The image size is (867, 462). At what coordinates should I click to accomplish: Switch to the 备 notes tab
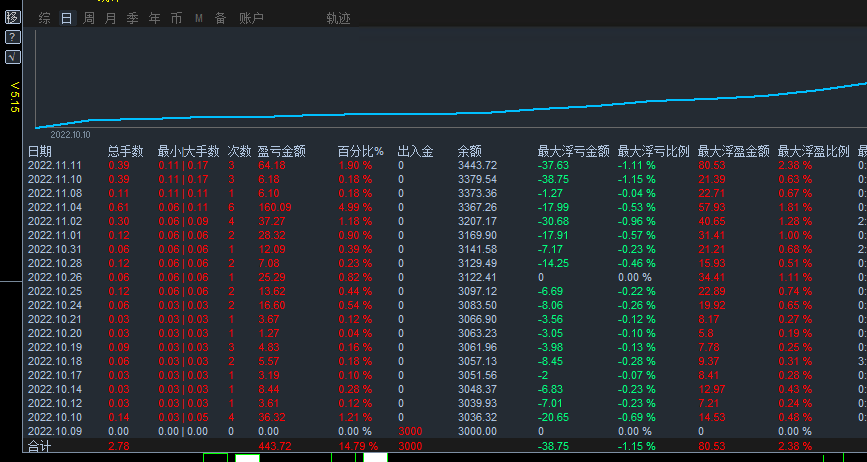(221, 18)
